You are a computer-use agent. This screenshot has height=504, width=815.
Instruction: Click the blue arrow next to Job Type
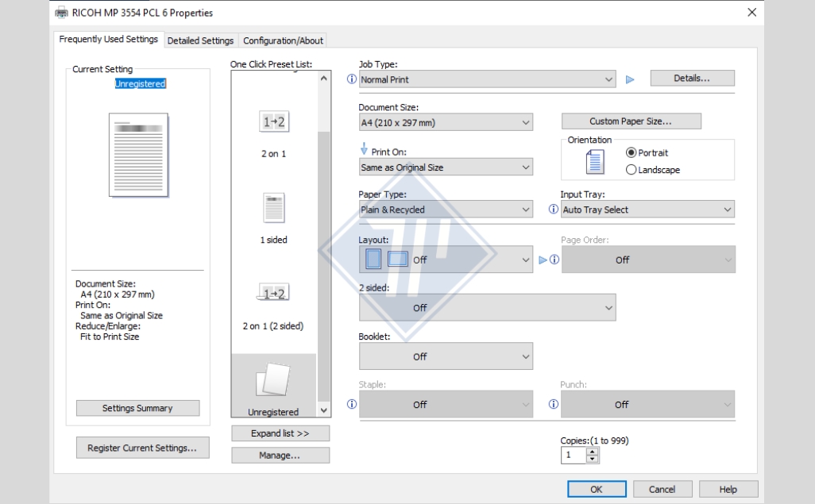(x=630, y=79)
